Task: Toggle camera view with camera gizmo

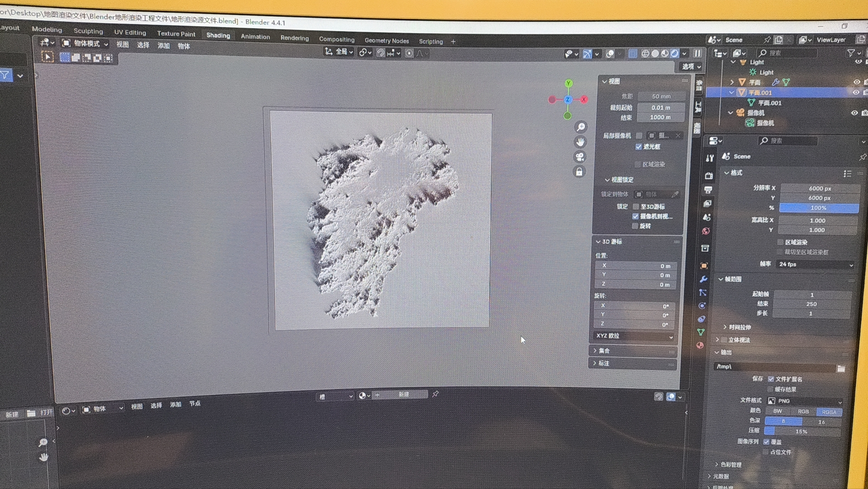Action: pyautogui.click(x=580, y=157)
